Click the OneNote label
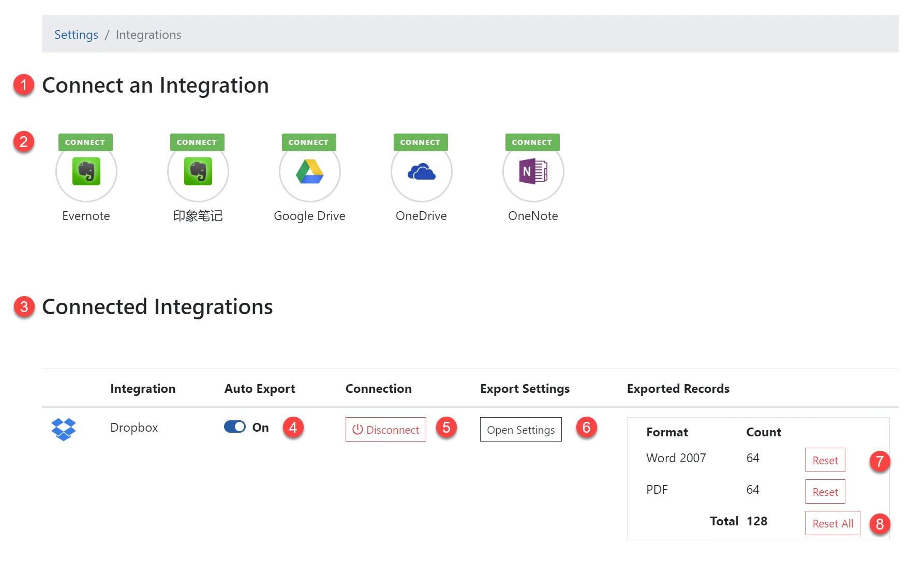Image resolution: width=924 pixels, height=573 pixels. (x=533, y=216)
